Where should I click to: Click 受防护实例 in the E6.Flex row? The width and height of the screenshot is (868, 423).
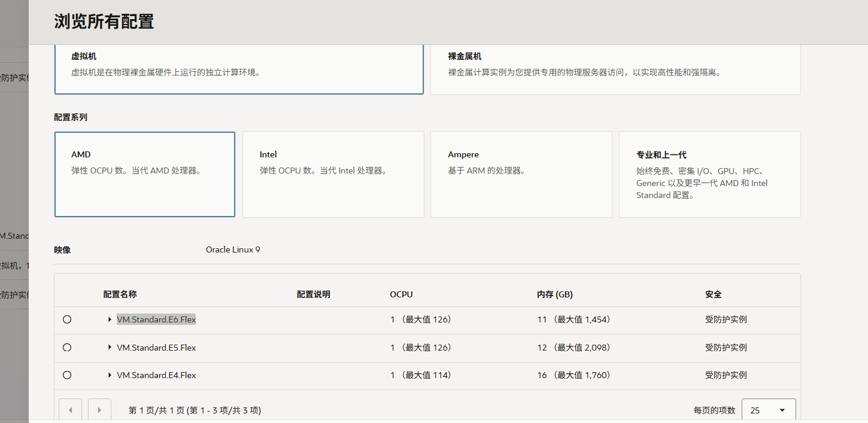(726, 319)
